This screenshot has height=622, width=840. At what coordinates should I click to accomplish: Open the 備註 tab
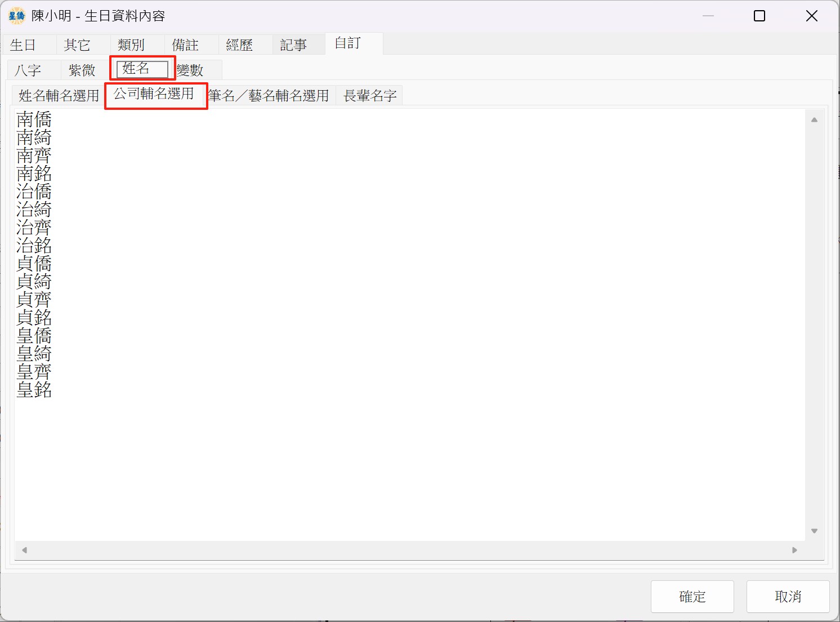pos(185,45)
